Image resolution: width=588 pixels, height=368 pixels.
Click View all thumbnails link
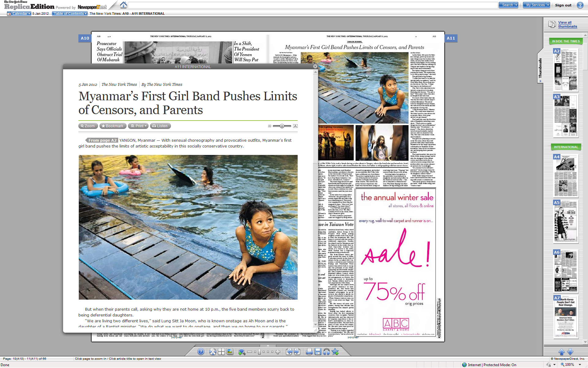pos(567,25)
